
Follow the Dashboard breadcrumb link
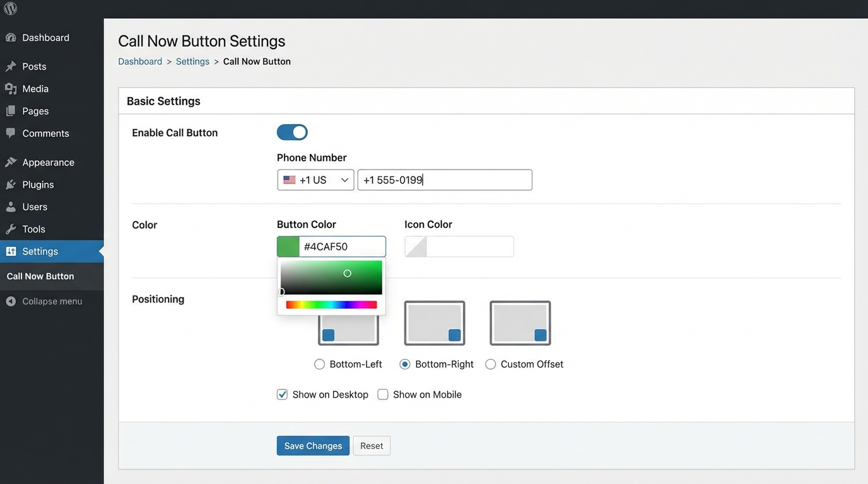(140, 61)
